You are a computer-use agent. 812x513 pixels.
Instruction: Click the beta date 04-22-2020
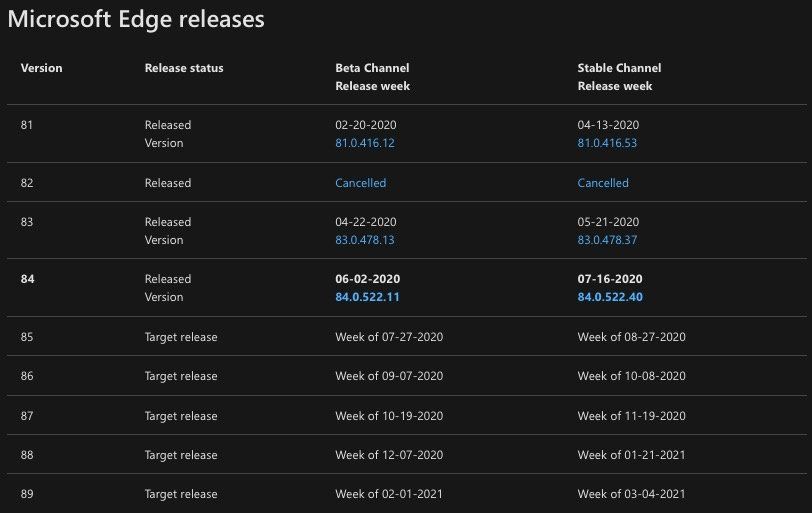366,222
